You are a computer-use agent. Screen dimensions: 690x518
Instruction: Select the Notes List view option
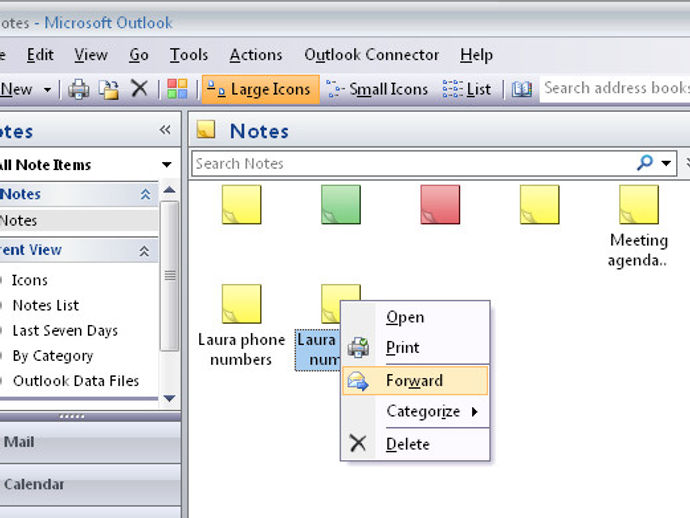coord(46,305)
